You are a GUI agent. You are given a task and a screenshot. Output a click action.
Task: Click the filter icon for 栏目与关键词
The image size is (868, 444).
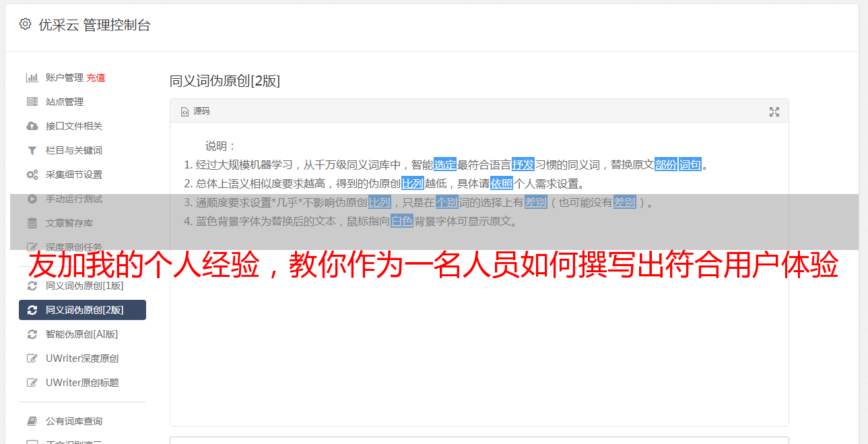[x=32, y=150]
